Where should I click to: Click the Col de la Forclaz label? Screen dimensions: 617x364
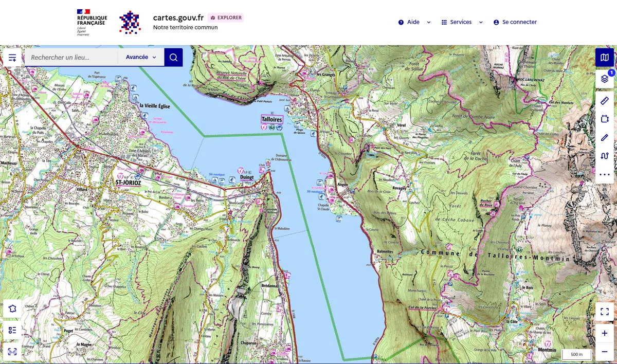423,307
